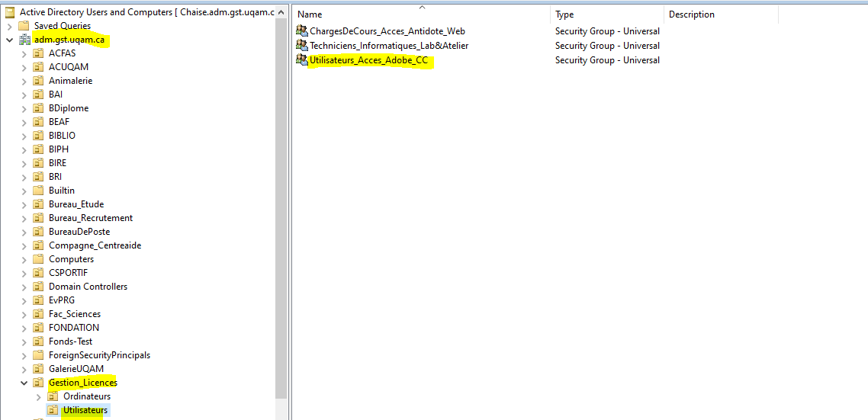868x420 pixels.
Task: Click the Builtin container folder icon
Action: (38, 191)
